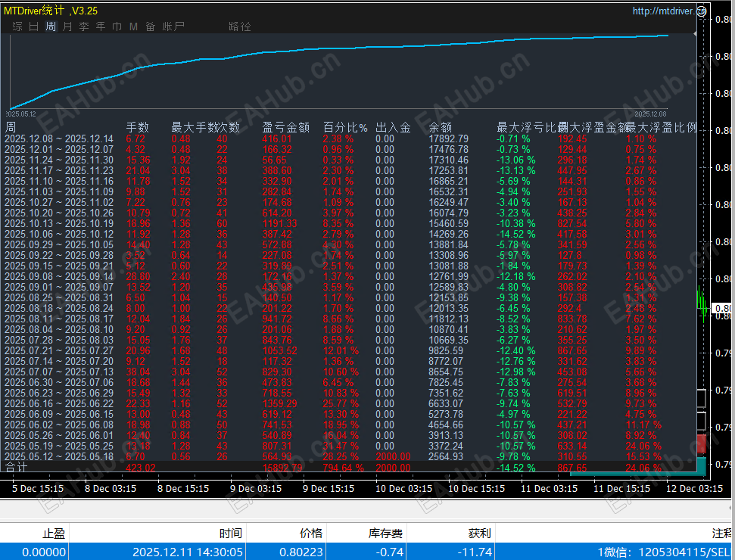The width and height of the screenshot is (735, 560).
Task: Click the smiley face EA icon
Action: [701, 11]
